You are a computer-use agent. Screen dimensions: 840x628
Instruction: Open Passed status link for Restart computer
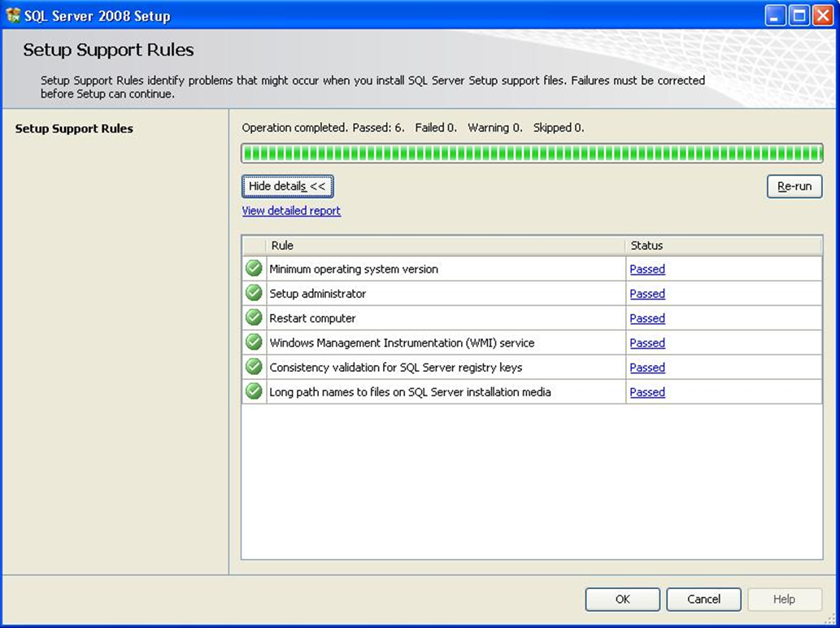647,318
